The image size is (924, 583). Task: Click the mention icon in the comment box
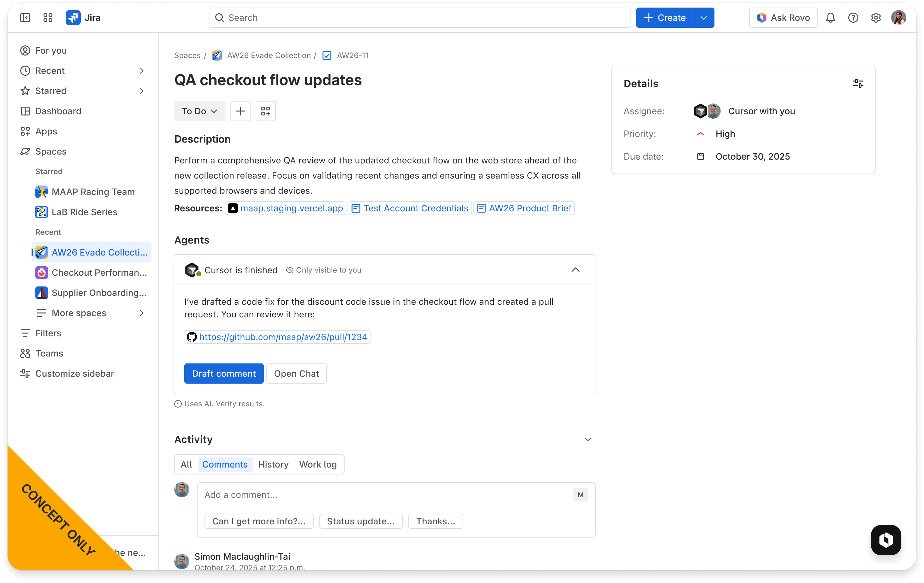pyautogui.click(x=580, y=495)
